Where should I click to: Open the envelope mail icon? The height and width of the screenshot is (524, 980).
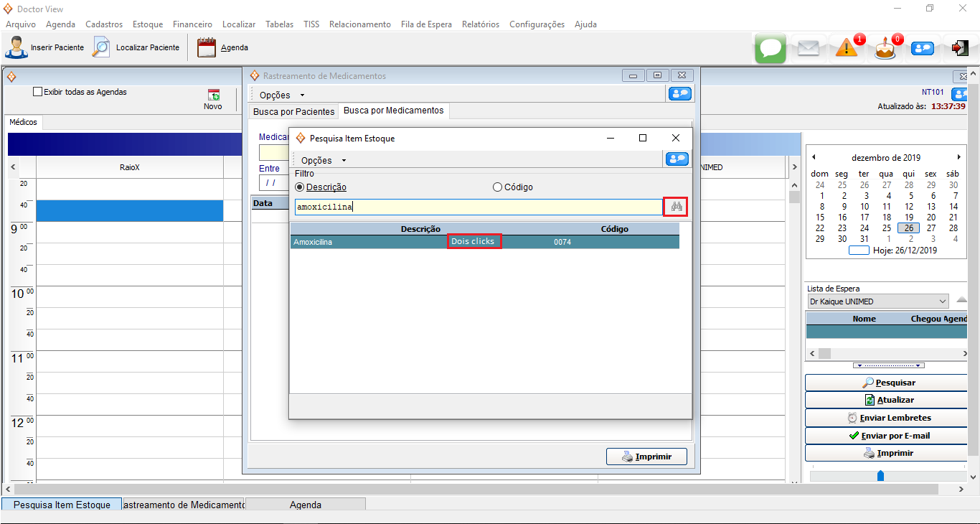coord(809,48)
